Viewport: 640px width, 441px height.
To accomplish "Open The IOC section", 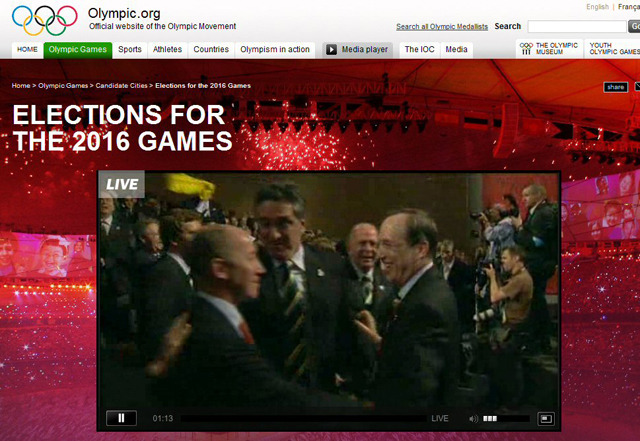I will 418,49.
